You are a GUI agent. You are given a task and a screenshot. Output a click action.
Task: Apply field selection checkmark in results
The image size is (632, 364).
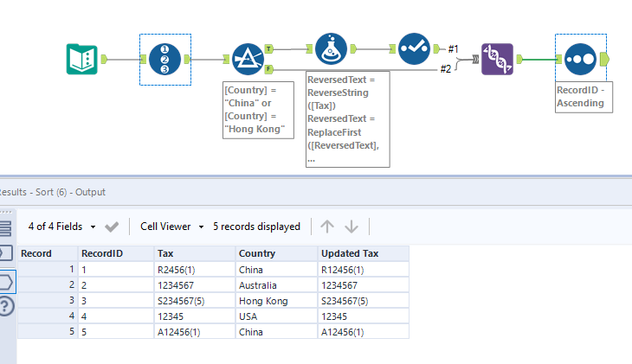coord(112,227)
